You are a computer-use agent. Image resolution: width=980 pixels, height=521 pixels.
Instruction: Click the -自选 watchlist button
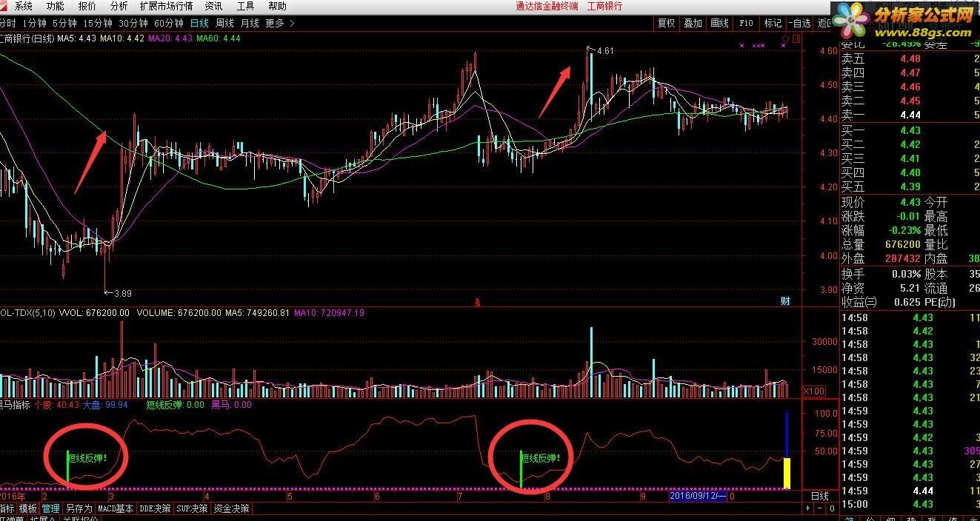click(x=799, y=23)
